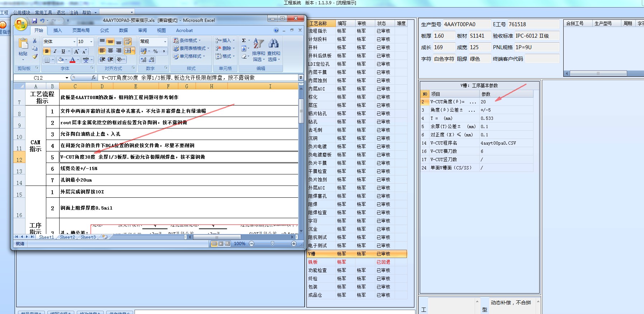The height and width of the screenshot is (314, 644).
Task: Align text left in cell
Action: (102, 51)
